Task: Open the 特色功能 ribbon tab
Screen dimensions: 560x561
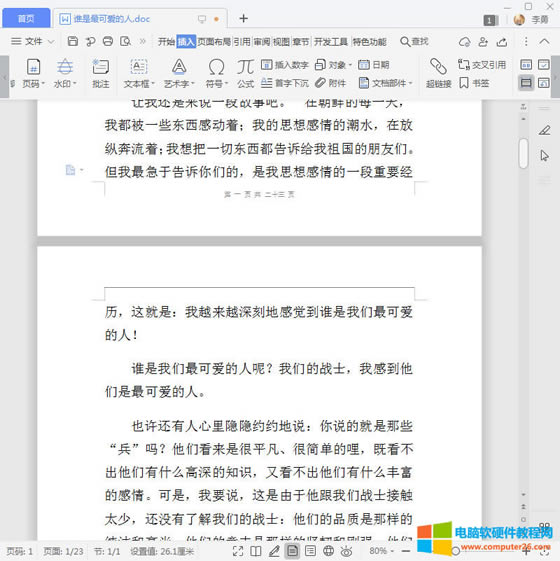Action: point(369,42)
